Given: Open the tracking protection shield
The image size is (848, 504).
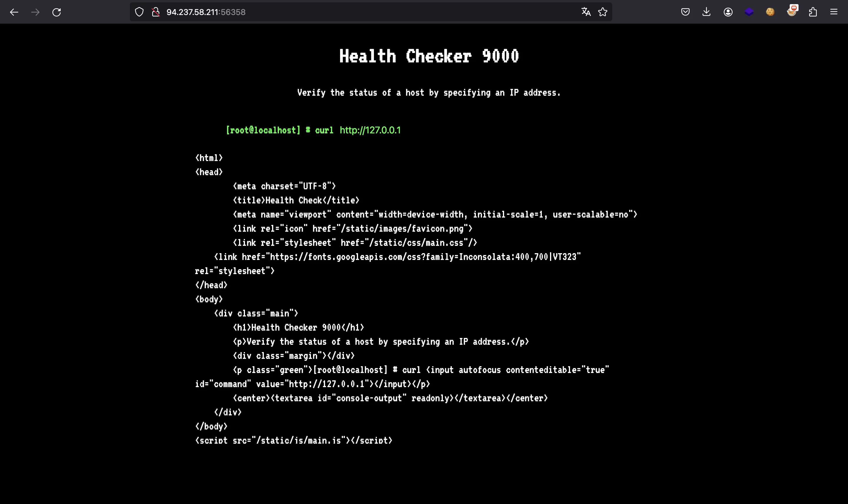Looking at the screenshot, I should point(139,12).
